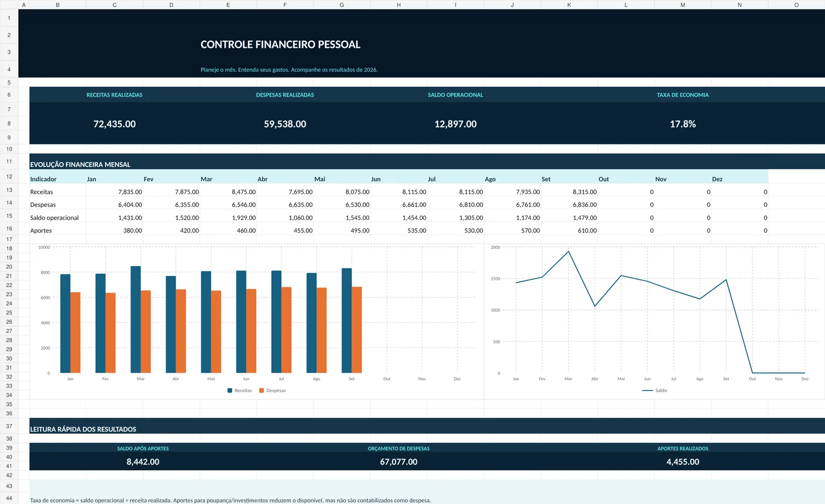825x504 pixels.
Task: Click the ORÇAMENTO DE DESPESAS label
Action: (x=399, y=448)
